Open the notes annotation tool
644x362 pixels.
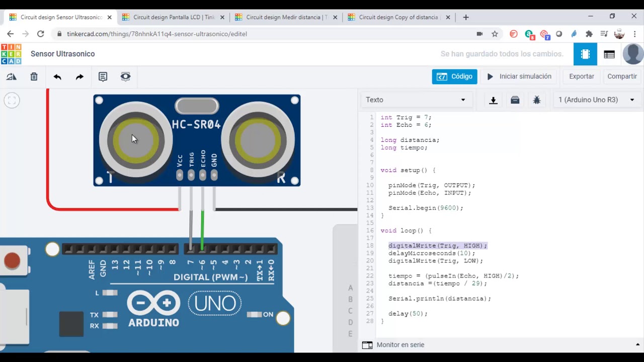pyautogui.click(x=103, y=77)
